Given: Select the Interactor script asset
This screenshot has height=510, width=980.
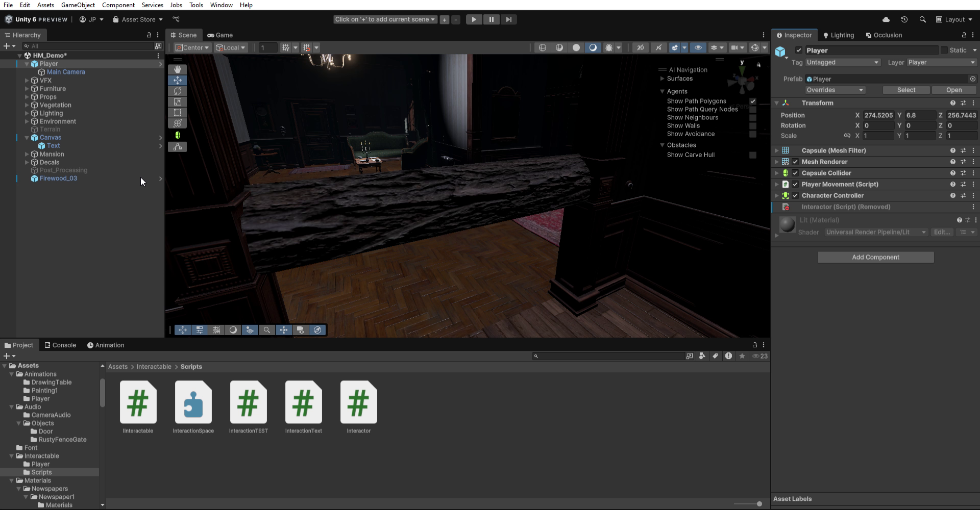Looking at the screenshot, I should pyautogui.click(x=358, y=407).
